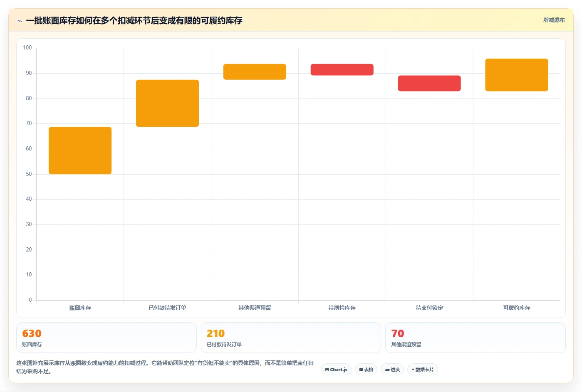The image size is (582, 392).
Task: Open the 210 已付款待发订单 data card
Action: coord(291,338)
